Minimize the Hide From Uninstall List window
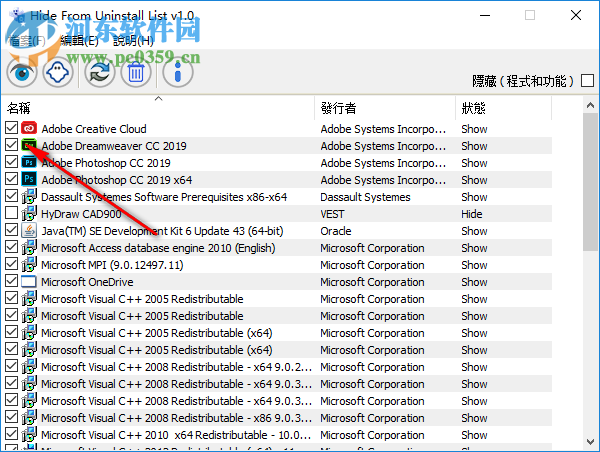This screenshot has width=600, height=452. pyautogui.click(x=485, y=15)
